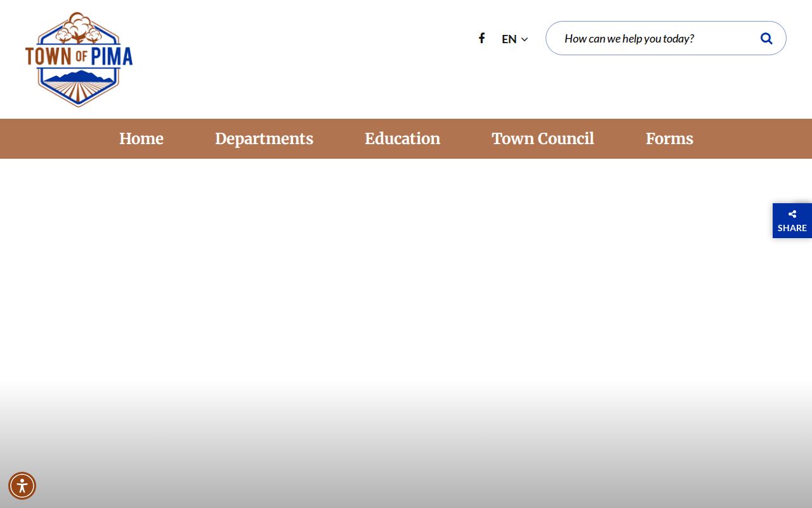Open the Departments menu
The width and height of the screenshot is (812, 508).
pos(264,138)
